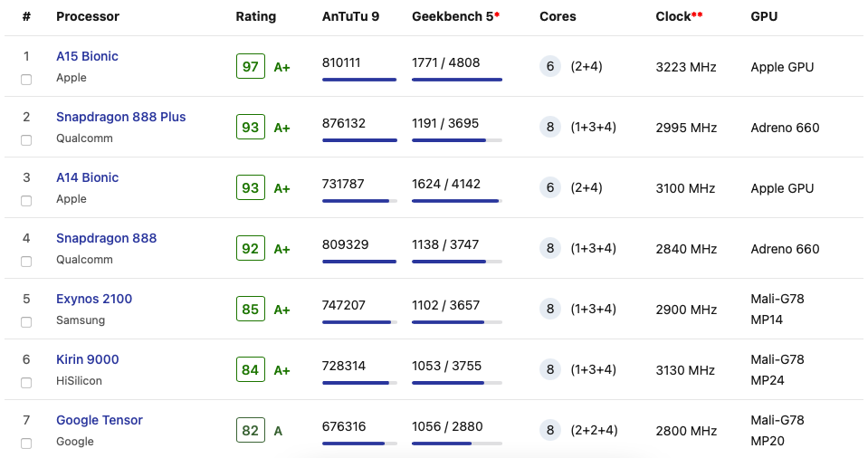Click the 3100 MHz clock value
This screenshot has height=458, width=868.
(685, 188)
